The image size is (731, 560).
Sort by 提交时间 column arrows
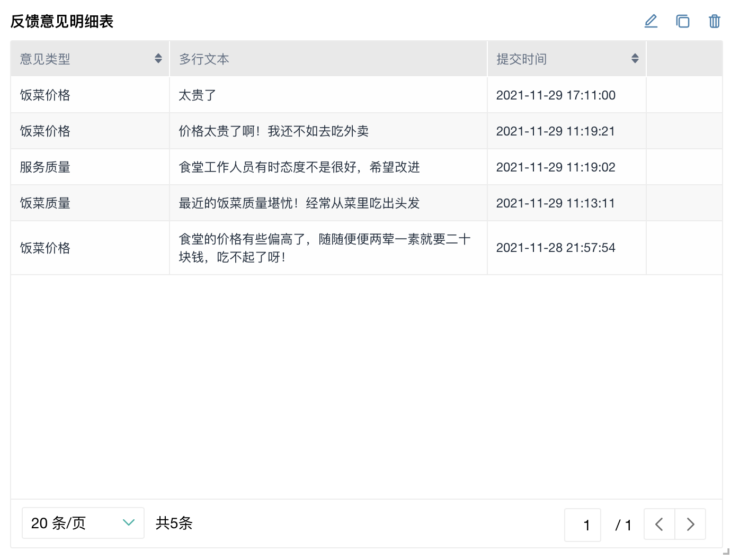tap(635, 59)
